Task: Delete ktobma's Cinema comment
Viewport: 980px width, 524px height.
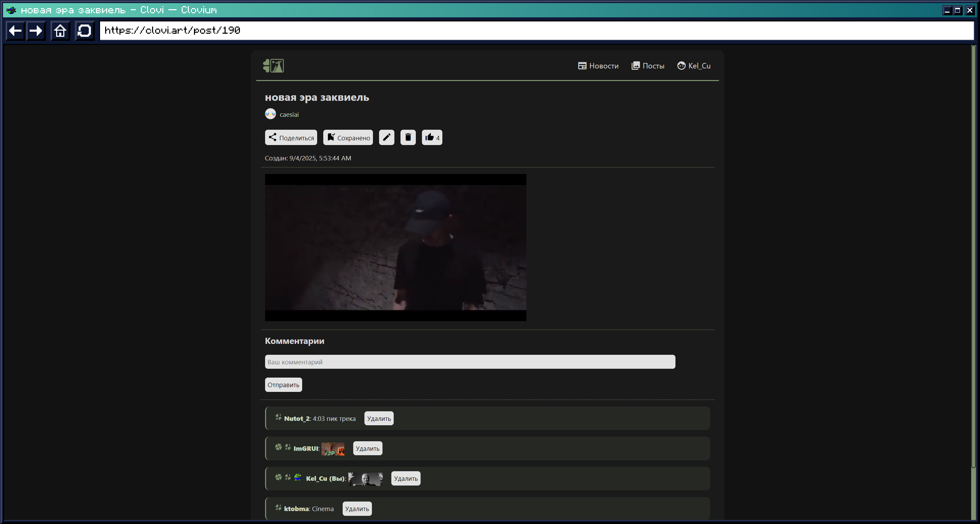Action: tap(357, 508)
